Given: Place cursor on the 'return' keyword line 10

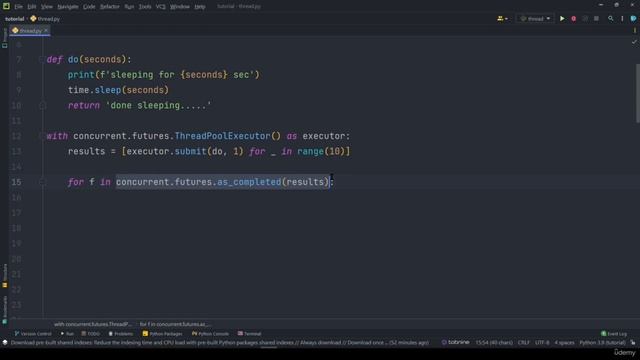Looking at the screenshot, I should (x=84, y=106).
